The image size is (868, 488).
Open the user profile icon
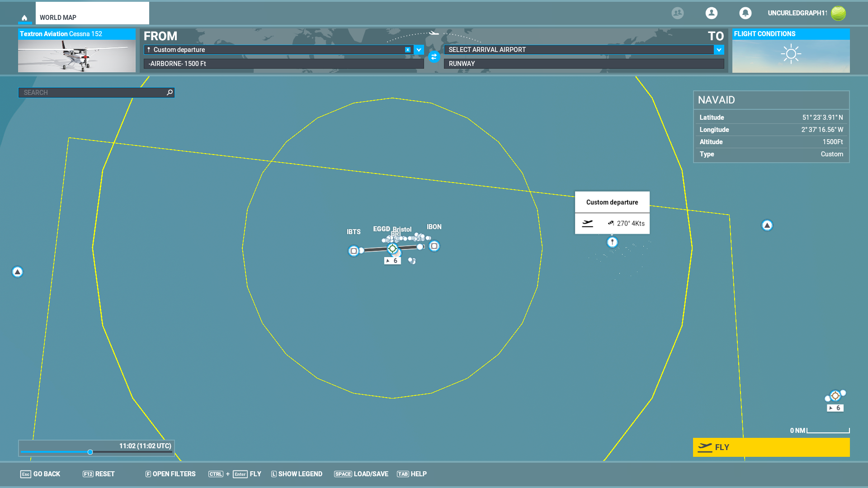tap(711, 13)
